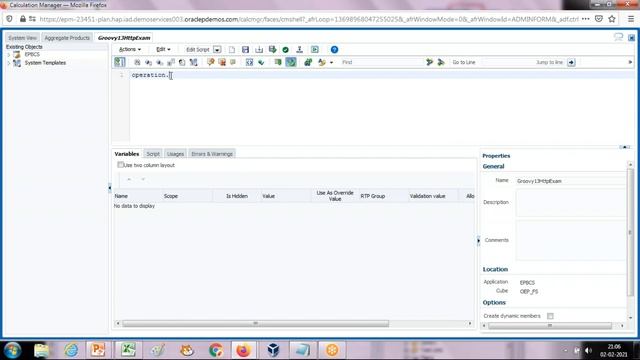Click Jump to line arrow button
The width and height of the screenshot is (640, 360).
[571, 62]
